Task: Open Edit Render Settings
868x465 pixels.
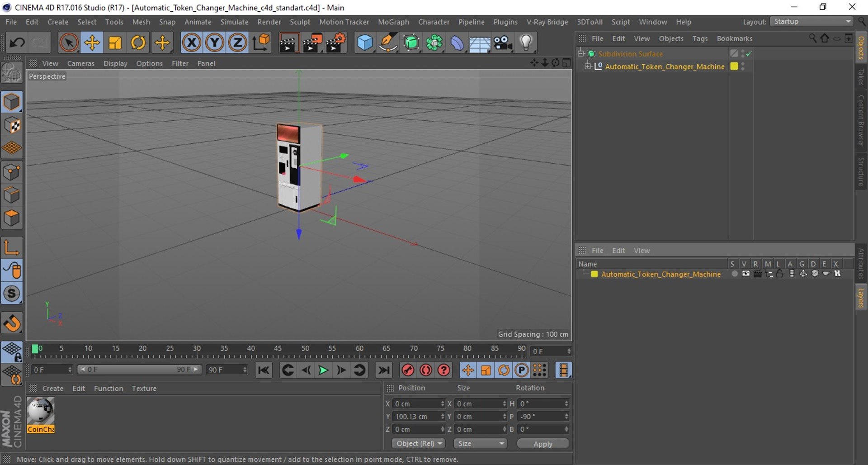Action: 336,43
